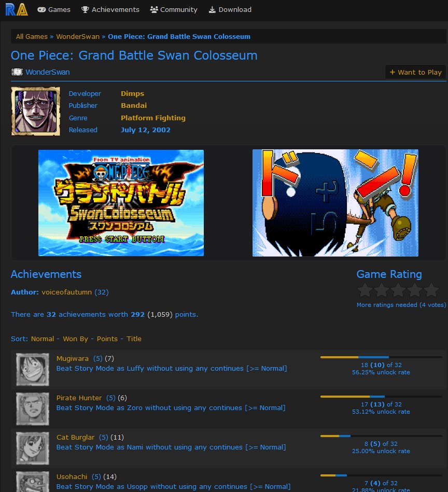
Task: Click '53.12% unlock rate' text
Action: pyautogui.click(x=381, y=412)
